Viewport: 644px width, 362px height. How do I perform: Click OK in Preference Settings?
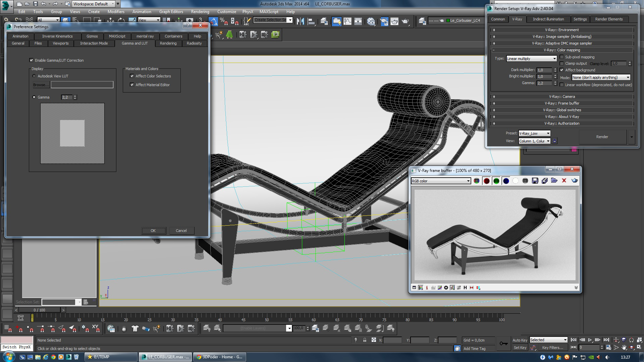153,231
